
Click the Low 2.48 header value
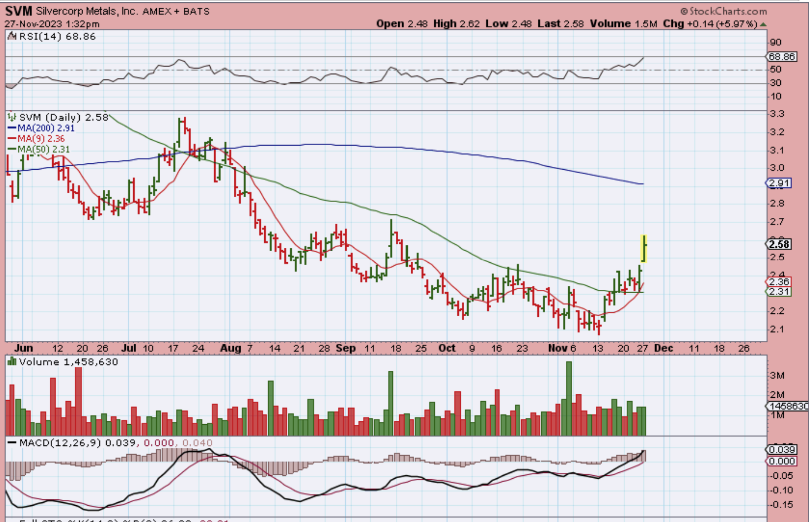coord(508,24)
